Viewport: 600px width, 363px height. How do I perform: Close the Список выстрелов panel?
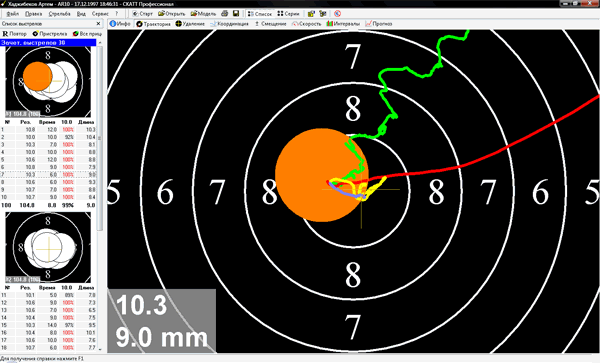click(x=98, y=24)
